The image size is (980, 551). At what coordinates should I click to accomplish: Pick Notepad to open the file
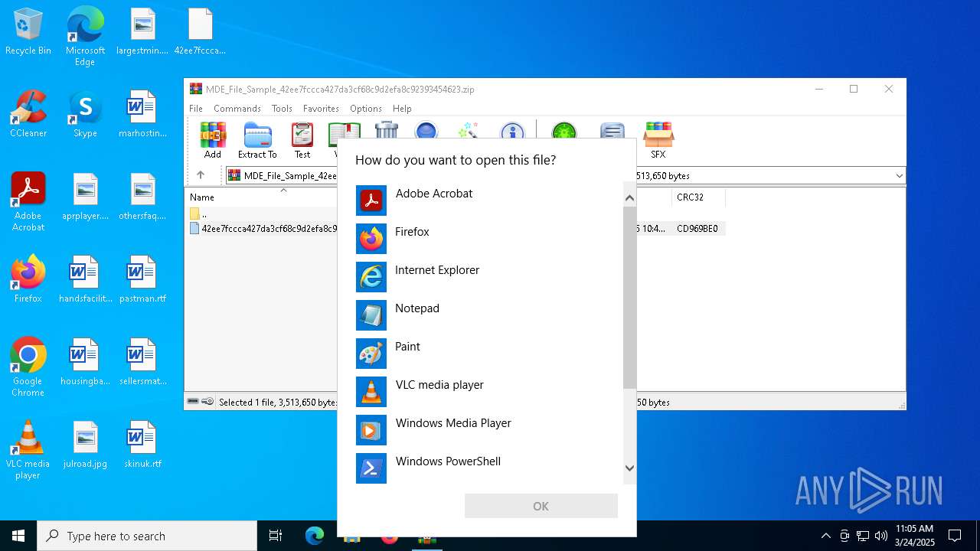click(488, 315)
